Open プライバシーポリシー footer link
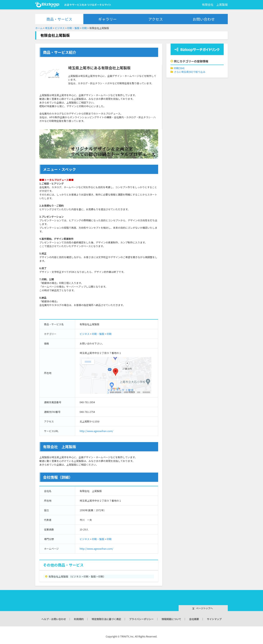263x644 pixels. tap(141, 619)
